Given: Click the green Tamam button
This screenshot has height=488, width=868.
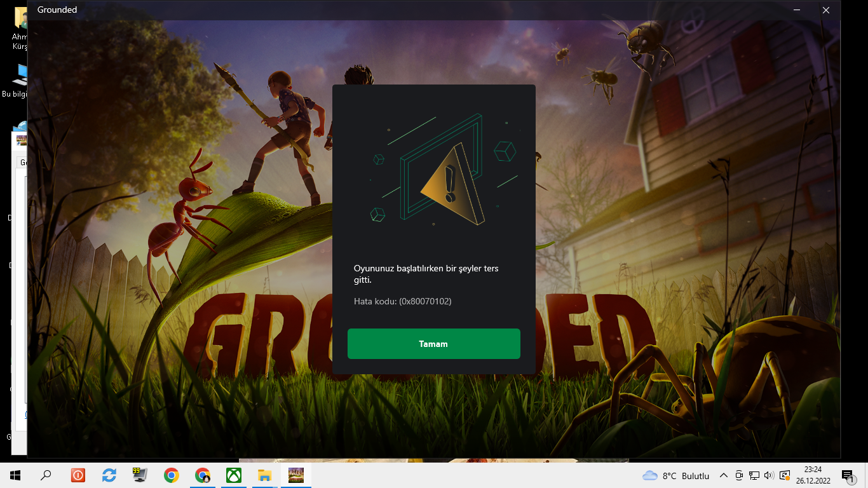Looking at the screenshot, I should [433, 344].
